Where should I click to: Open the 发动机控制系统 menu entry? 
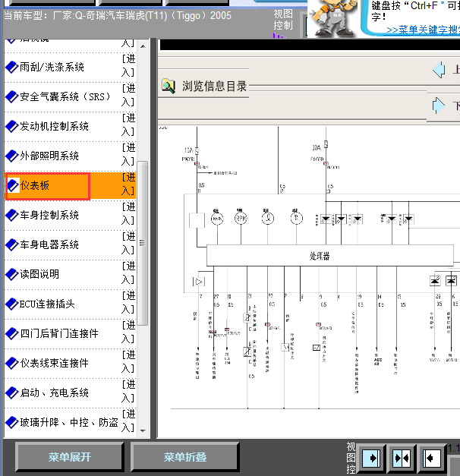tap(54, 126)
